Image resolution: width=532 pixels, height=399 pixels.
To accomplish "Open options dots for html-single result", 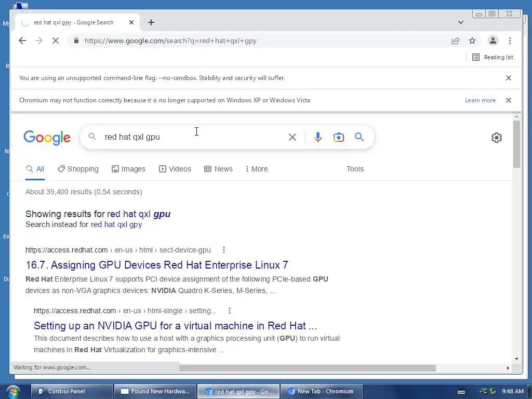I will (229, 311).
